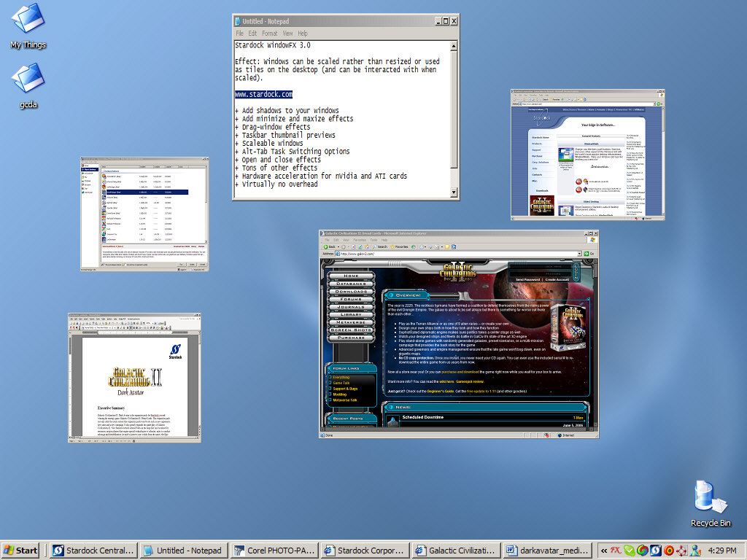The height and width of the screenshot is (560, 747).
Task: Open the address bar dropdown in Galactic Civilizations browser
Action: (x=580, y=254)
